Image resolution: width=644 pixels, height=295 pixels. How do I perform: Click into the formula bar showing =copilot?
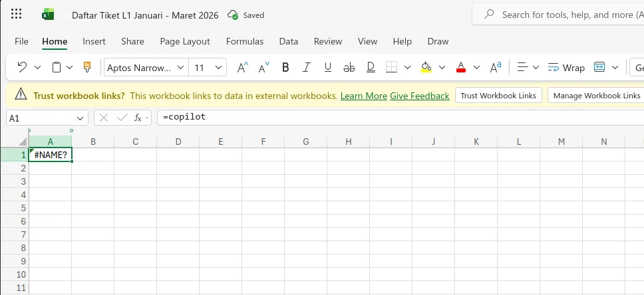(401, 118)
